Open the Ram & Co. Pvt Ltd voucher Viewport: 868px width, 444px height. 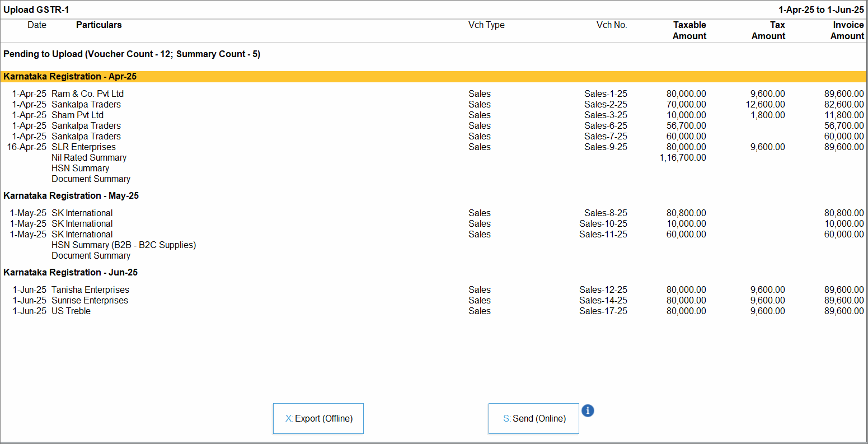pos(87,94)
